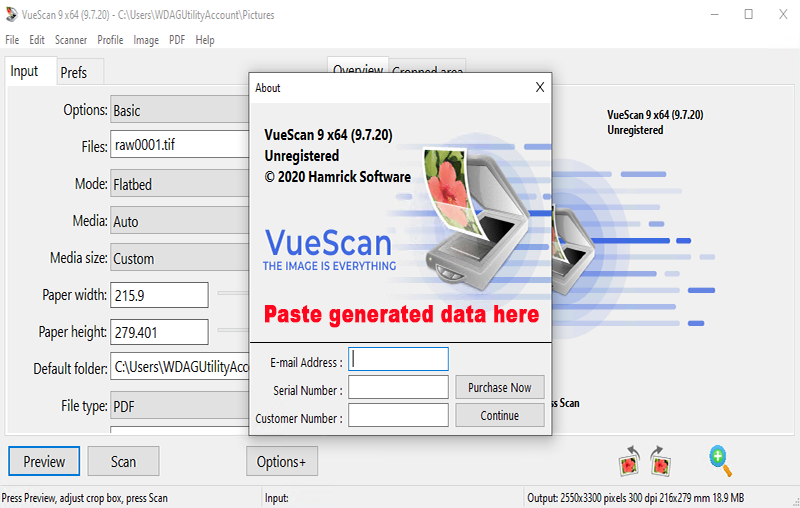Viewport: 800px width, 508px height.
Task: Open the PDF menu
Action: click(177, 40)
